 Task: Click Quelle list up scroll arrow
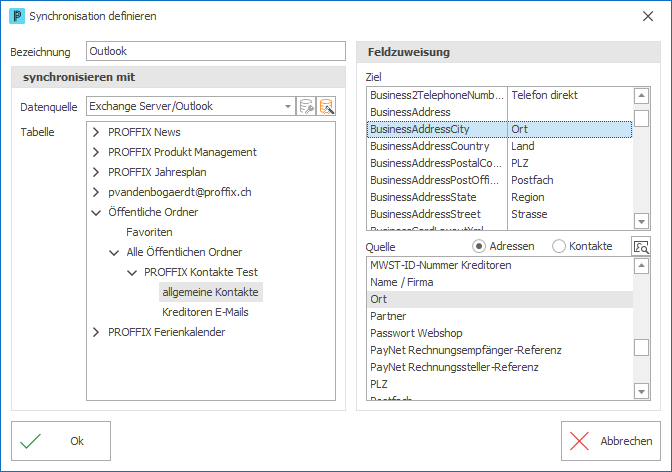(x=641, y=266)
